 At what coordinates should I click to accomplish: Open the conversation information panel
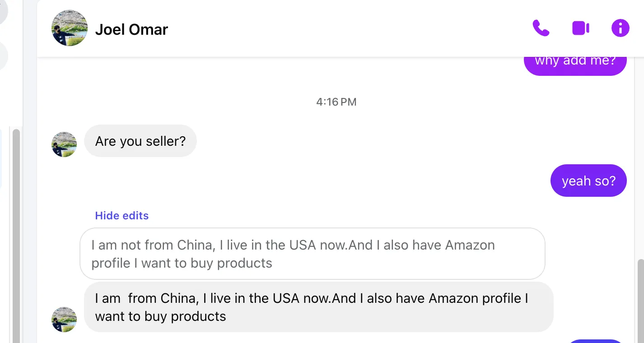620,28
